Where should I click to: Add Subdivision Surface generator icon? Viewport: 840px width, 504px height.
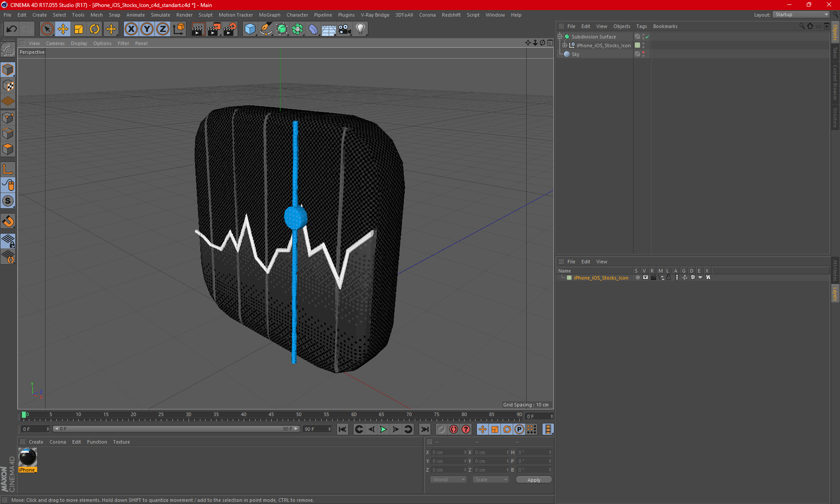282,29
